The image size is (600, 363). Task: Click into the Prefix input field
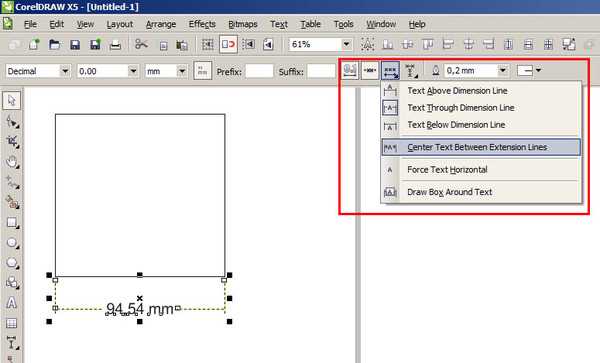[259, 72]
